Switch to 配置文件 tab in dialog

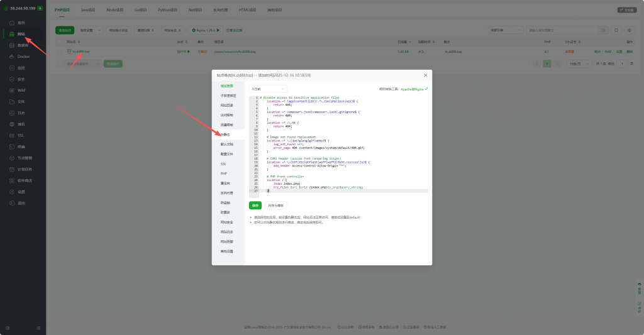228,155
